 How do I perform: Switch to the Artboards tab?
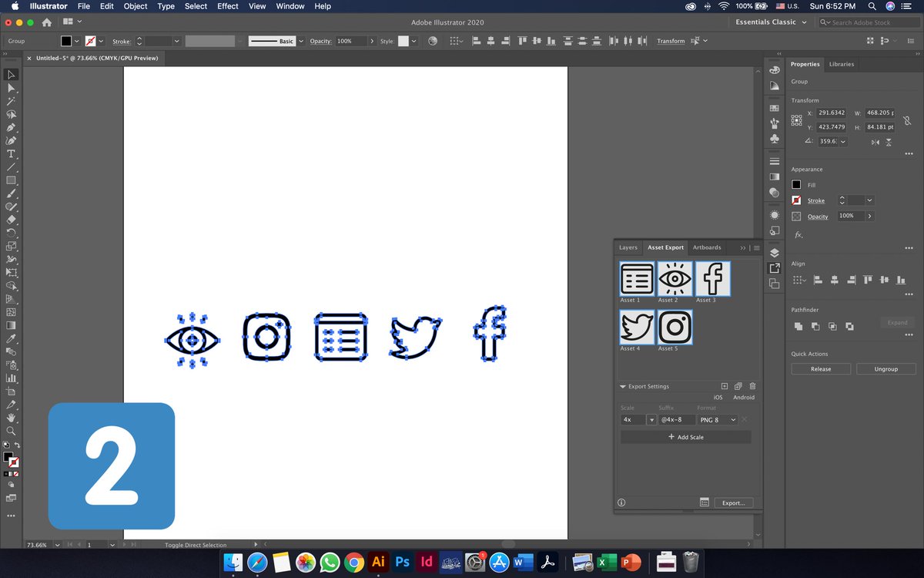tap(707, 247)
